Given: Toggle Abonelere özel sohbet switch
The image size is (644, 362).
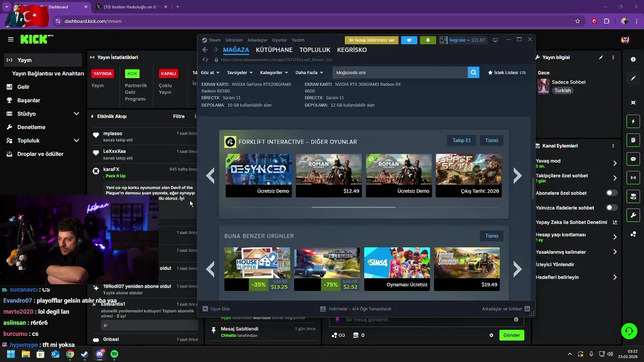Looking at the screenshot, I should click(x=612, y=193).
